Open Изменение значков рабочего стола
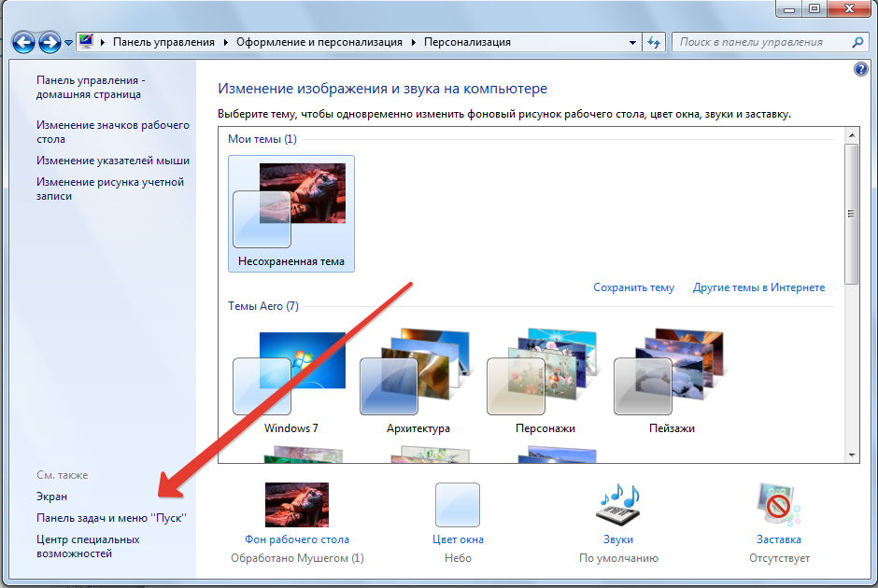Screen dimensions: 878x588 coord(113,132)
